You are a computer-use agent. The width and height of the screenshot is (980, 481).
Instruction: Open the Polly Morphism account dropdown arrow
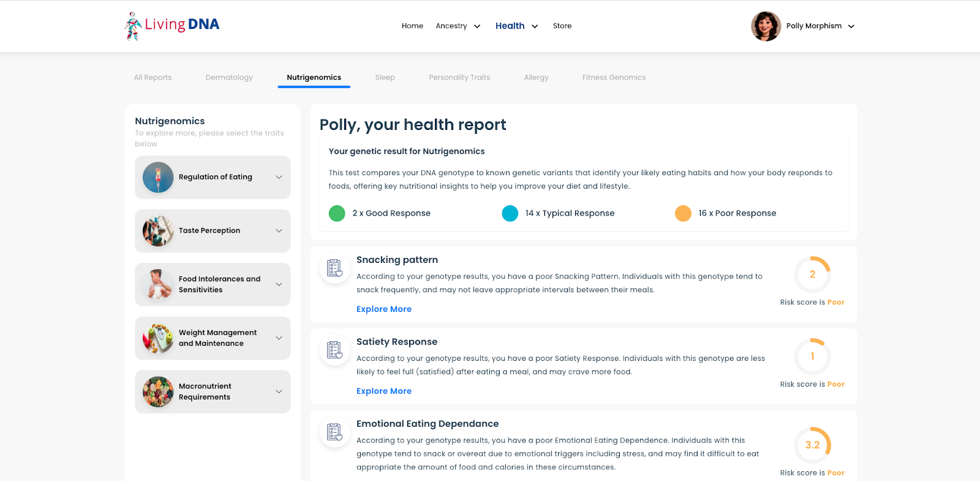coord(851,26)
